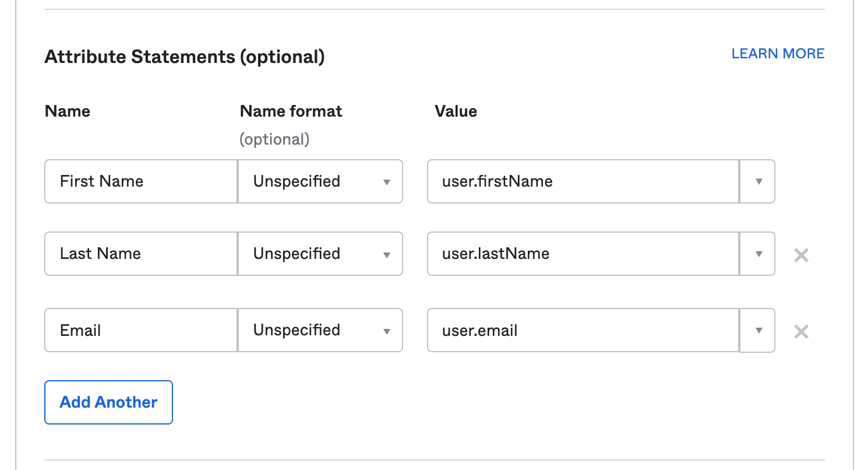
Task: Expand First Name's Unspecified format dropdown
Action: coord(320,181)
